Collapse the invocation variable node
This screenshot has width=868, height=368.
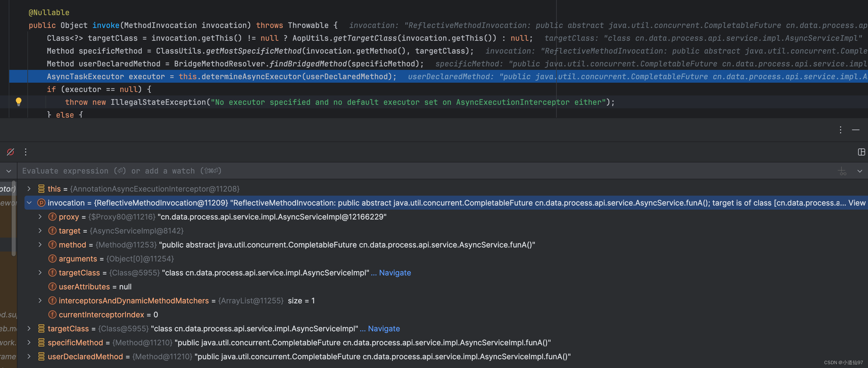coord(29,203)
